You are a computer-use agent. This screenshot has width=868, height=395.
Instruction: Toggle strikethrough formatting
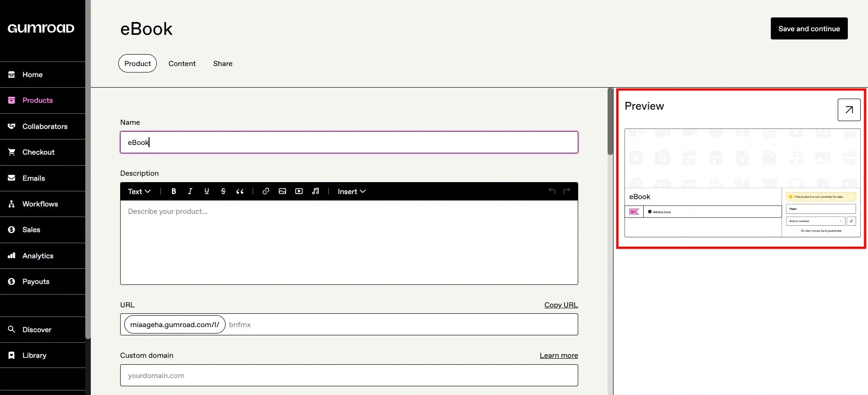point(223,191)
